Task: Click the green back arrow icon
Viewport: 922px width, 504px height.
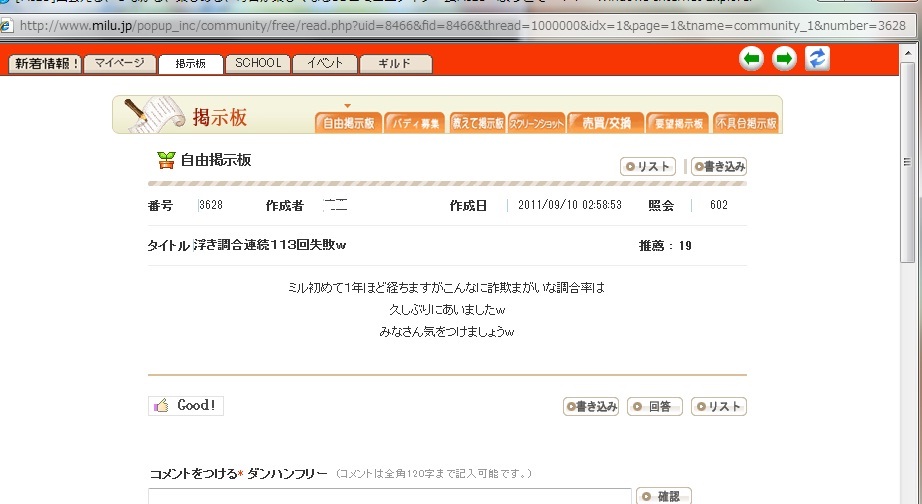Action: click(x=751, y=59)
